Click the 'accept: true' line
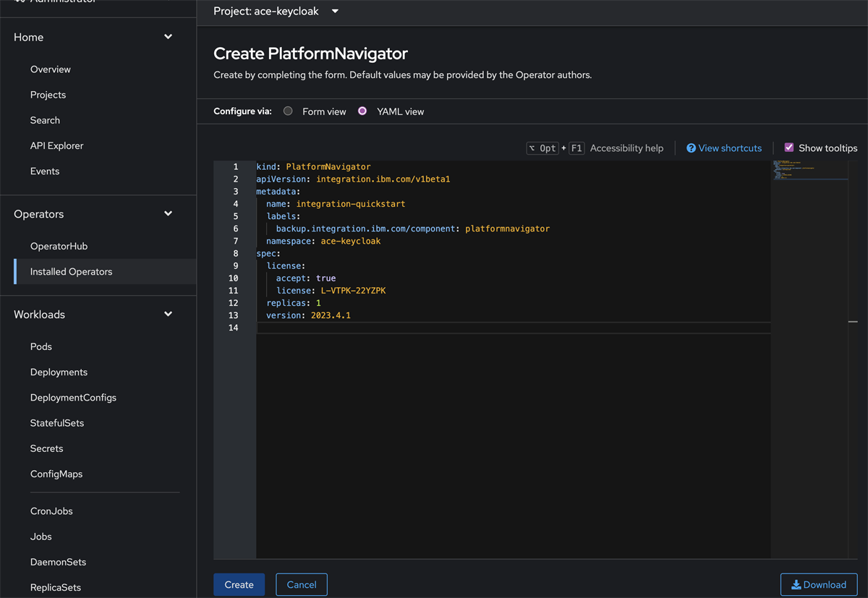This screenshot has height=598, width=868. pyautogui.click(x=306, y=278)
